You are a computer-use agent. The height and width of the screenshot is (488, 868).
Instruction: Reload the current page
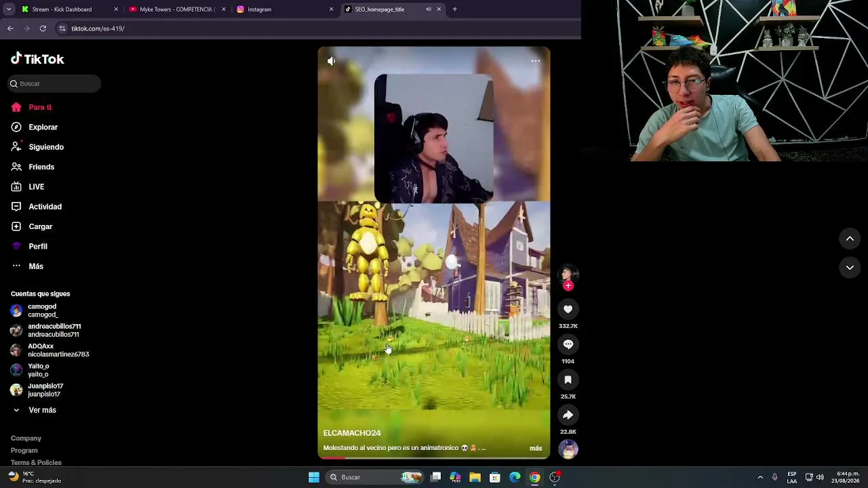click(x=43, y=28)
